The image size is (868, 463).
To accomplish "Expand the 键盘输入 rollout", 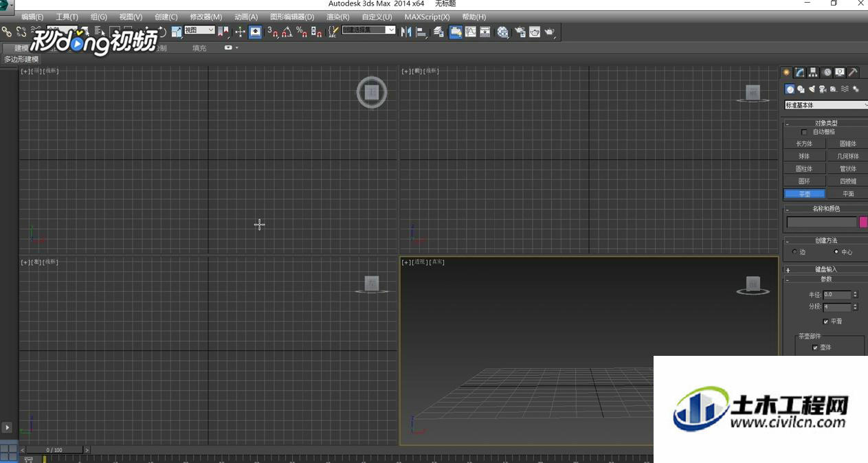I will click(x=825, y=269).
